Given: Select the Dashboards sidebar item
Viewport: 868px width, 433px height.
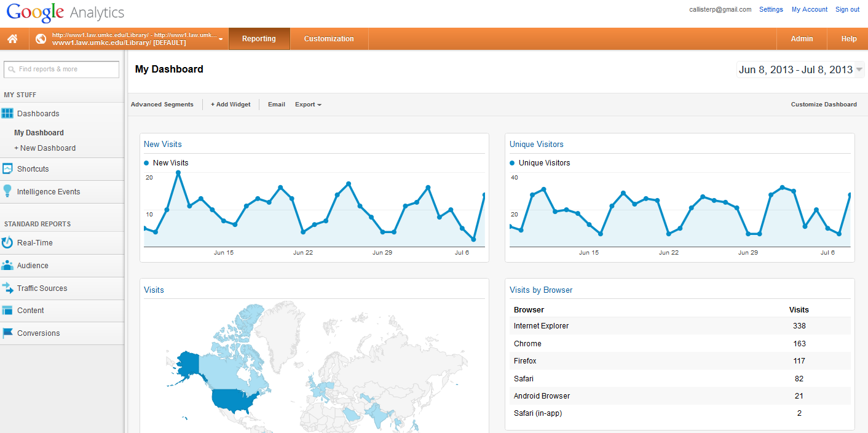Looking at the screenshot, I should coord(38,114).
